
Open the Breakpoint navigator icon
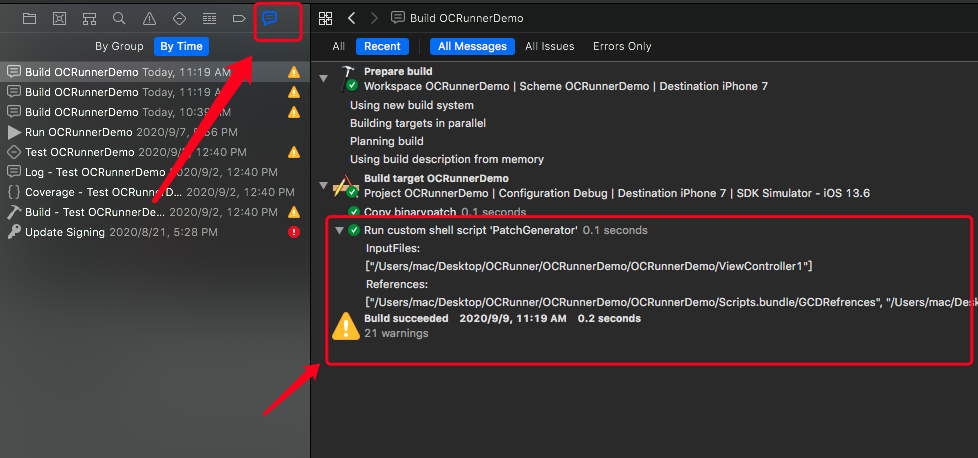point(239,19)
